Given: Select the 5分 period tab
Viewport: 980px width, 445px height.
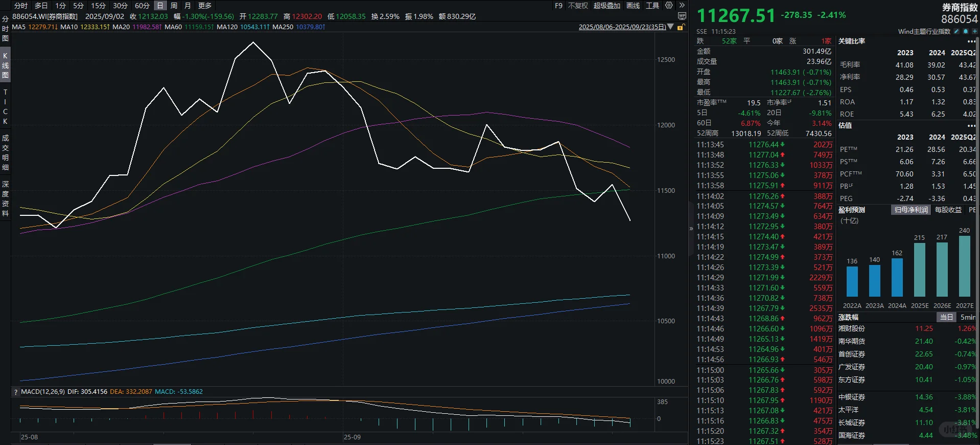Looking at the screenshot, I should 78,6.
